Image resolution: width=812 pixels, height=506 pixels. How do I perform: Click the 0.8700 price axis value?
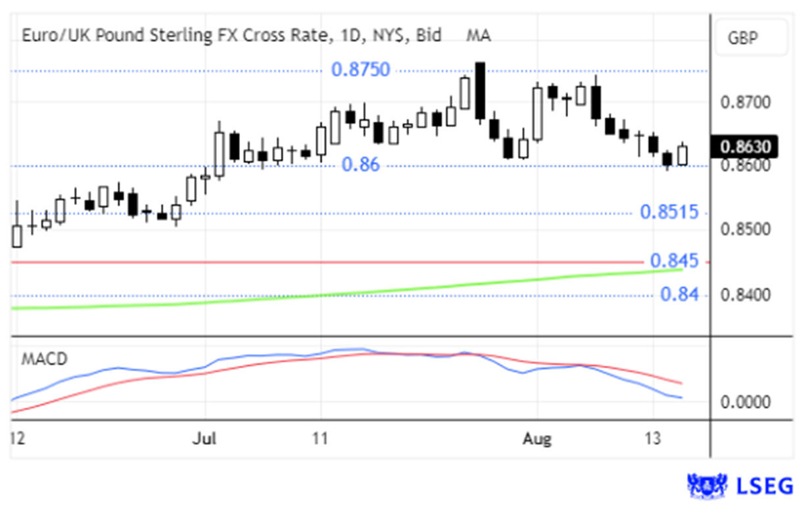pyautogui.click(x=744, y=103)
